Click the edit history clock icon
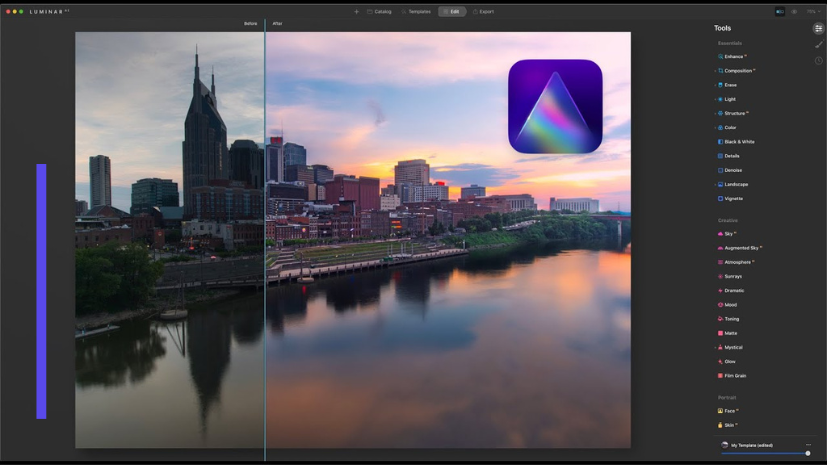 [x=819, y=61]
